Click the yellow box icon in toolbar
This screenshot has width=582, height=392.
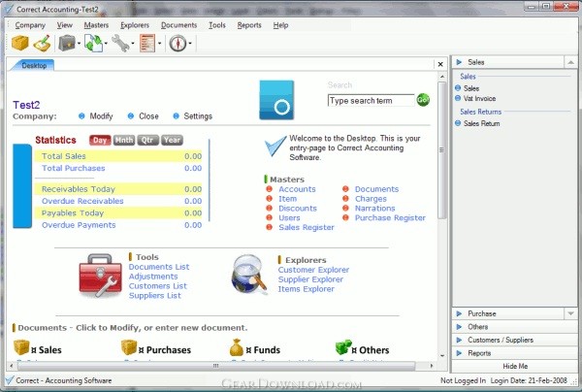19,43
